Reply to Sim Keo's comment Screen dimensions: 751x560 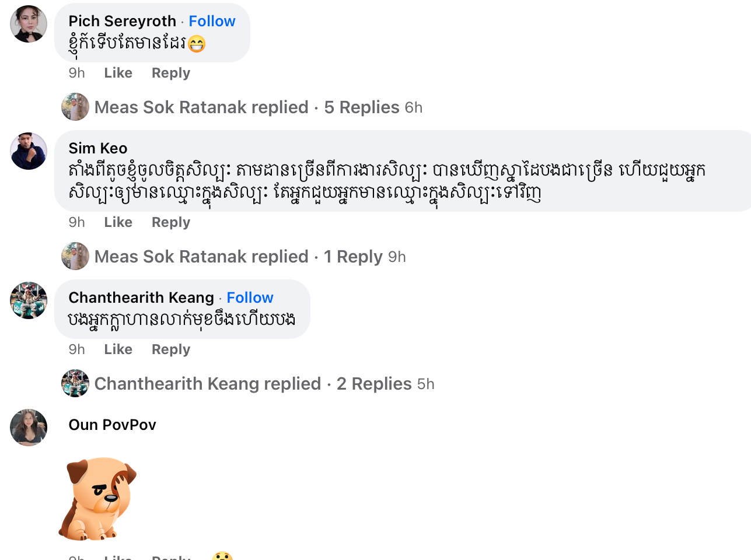click(171, 222)
